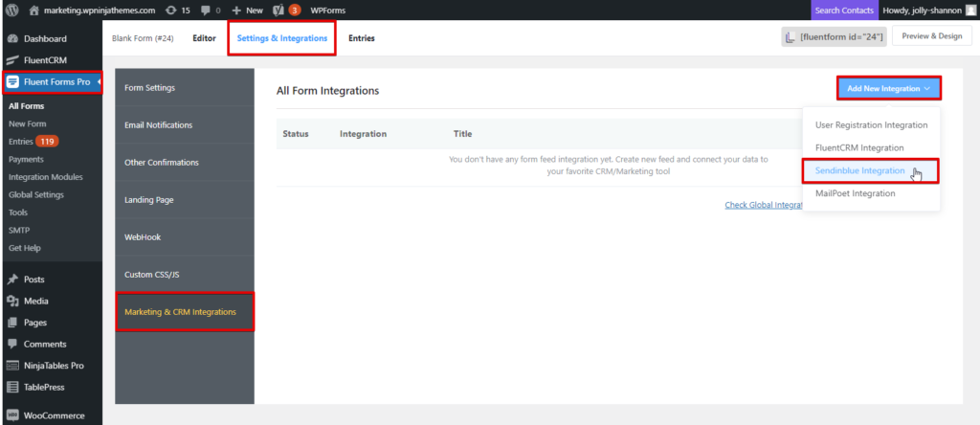Viewport: 980px width, 425px height.
Task: Click the plus New icon in admin bar
Action: coord(236,10)
